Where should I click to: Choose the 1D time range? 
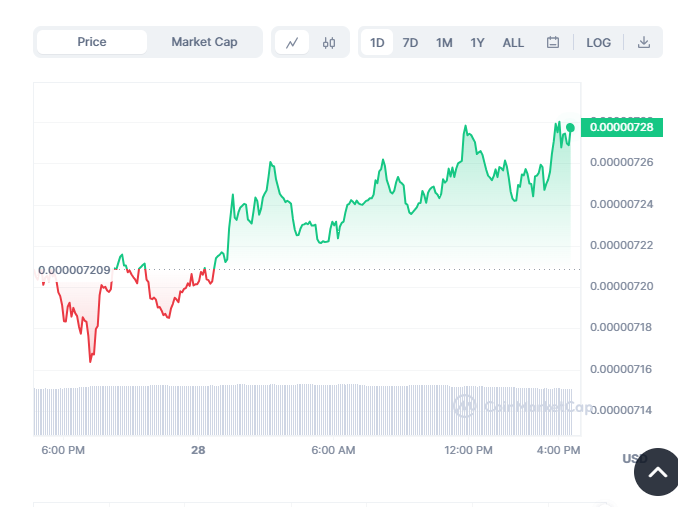(x=377, y=42)
